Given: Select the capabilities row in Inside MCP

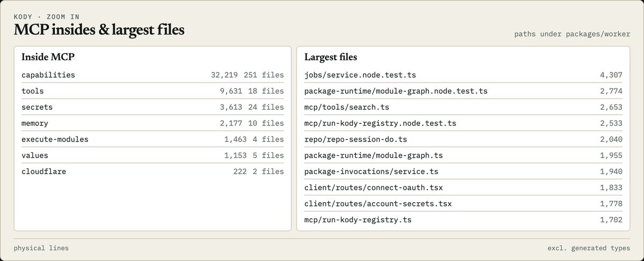Looking at the screenshot, I should coord(152,75).
